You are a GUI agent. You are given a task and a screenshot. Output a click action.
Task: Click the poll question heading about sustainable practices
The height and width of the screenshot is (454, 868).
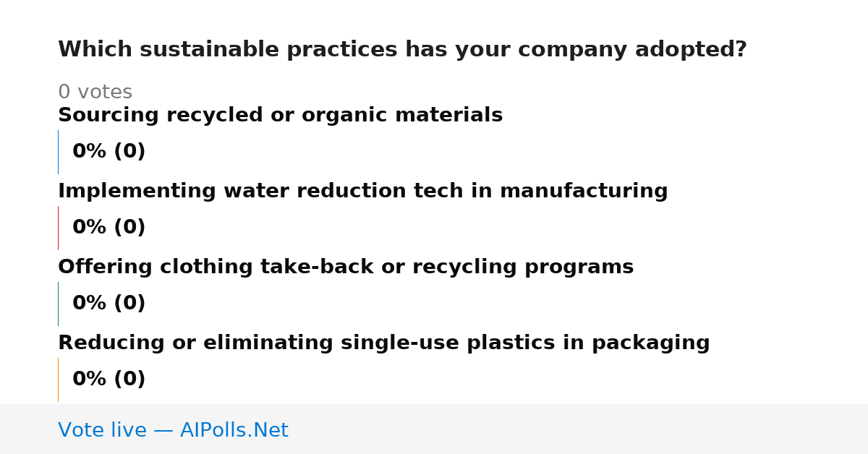[x=402, y=50]
